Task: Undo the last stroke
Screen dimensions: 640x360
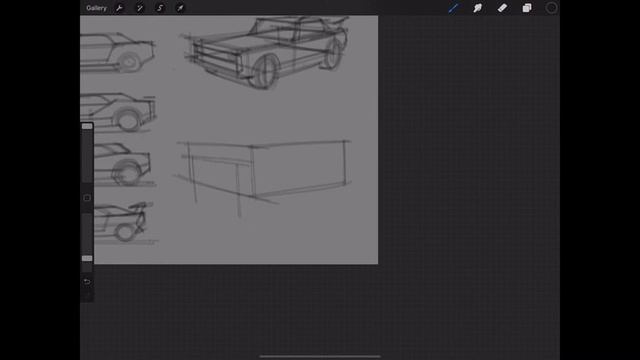Action: (x=87, y=282)
